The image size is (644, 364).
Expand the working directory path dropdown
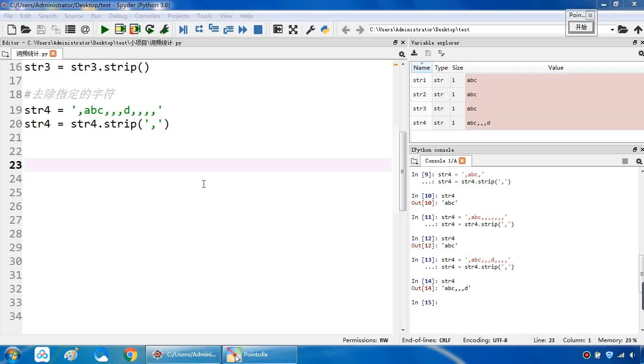[x=612, y=29]
